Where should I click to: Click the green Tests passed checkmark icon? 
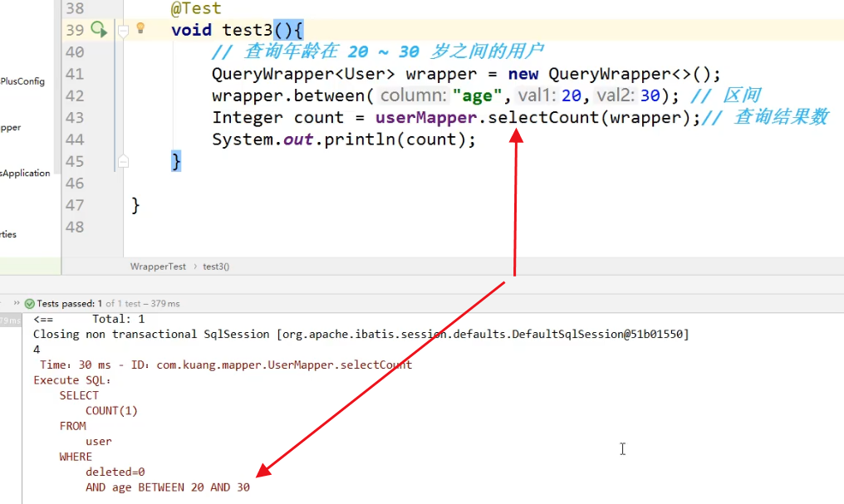pyautogui.click(x=30, y=303)
